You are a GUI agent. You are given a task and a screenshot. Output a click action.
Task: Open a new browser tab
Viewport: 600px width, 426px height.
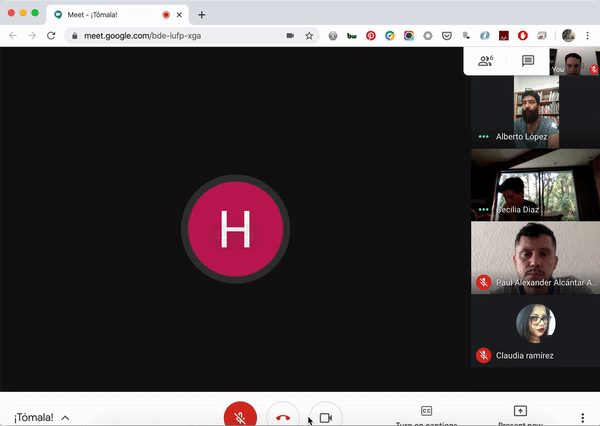click(x=202, y=15)
